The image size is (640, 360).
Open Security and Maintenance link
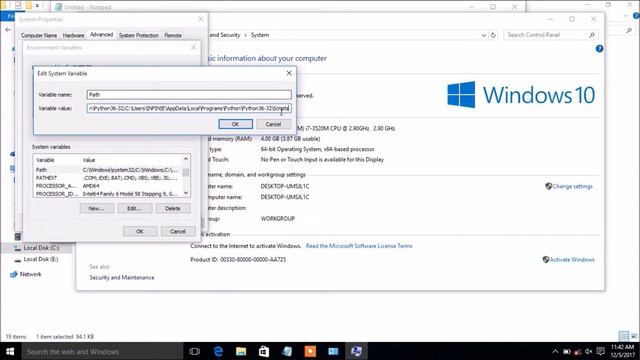pos(122,278)
